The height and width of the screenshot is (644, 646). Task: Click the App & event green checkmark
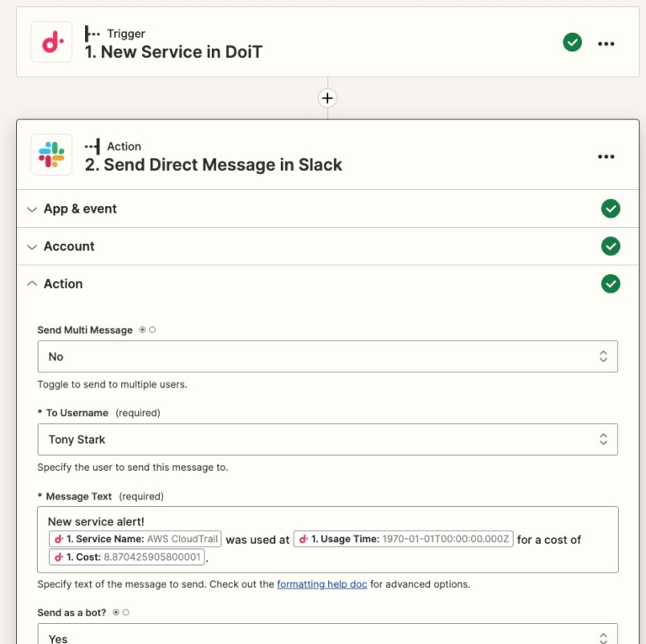point(611,209)
